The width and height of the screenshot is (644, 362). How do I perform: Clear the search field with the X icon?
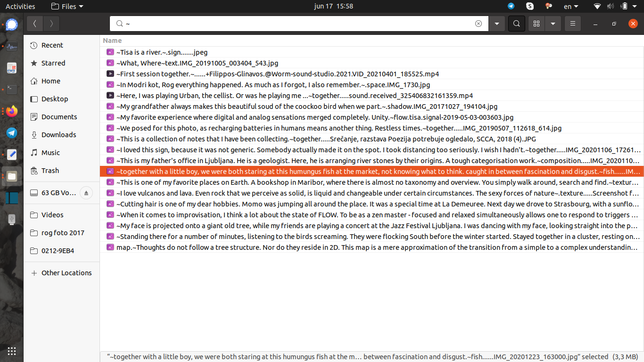point(479,24)
